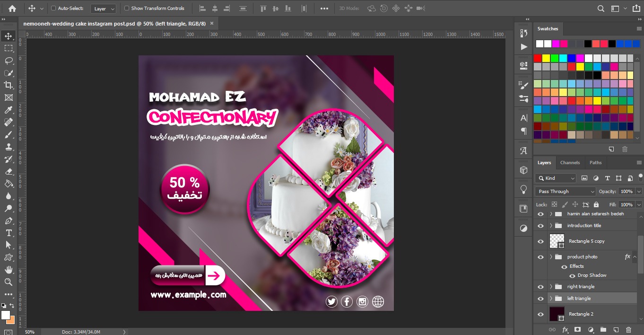Select the Clone Stamp tool
The height and width of the screenshot is (335, 644).
coord(9,147)
